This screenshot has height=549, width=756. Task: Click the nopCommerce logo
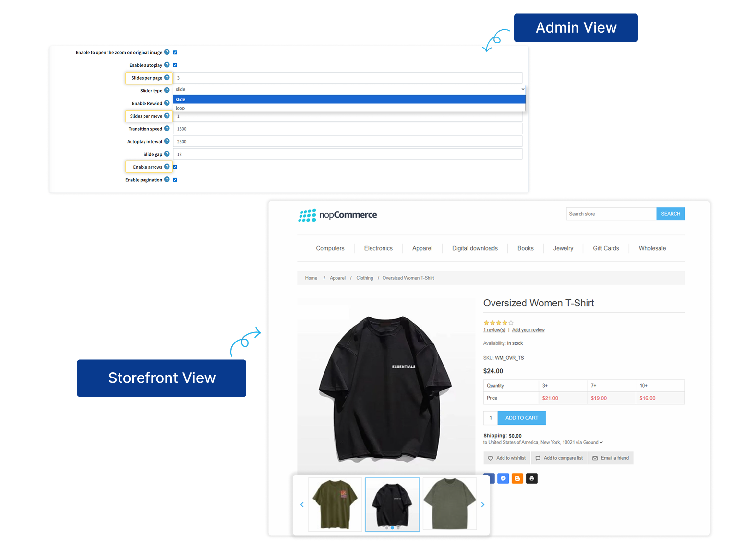click(337, 215)
